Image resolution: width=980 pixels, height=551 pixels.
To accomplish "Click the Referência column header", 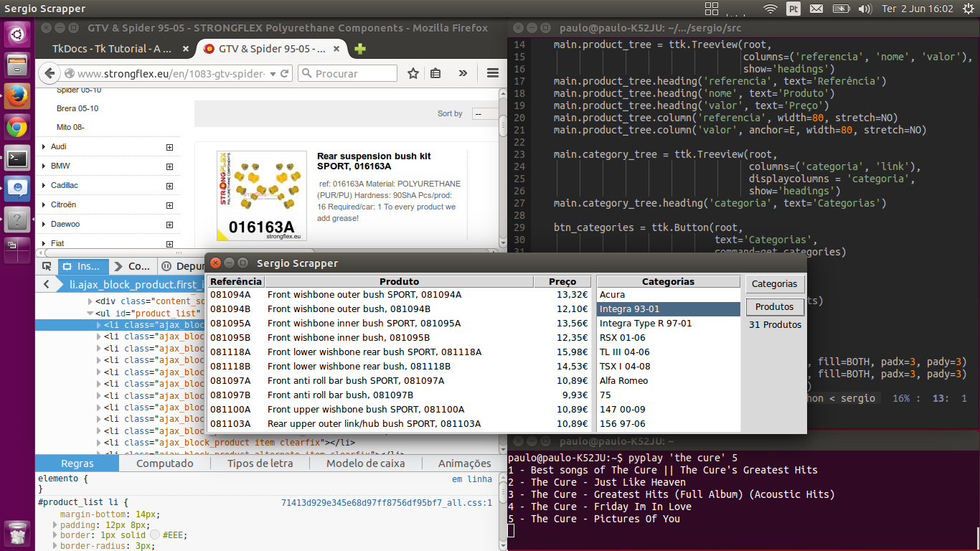I will pos(236,282).
